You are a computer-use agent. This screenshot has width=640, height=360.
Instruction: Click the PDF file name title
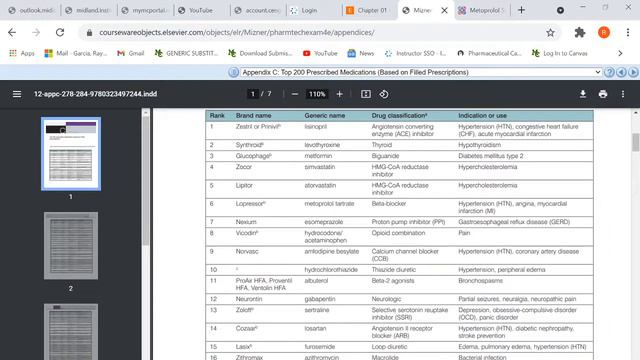pos(96,94)
